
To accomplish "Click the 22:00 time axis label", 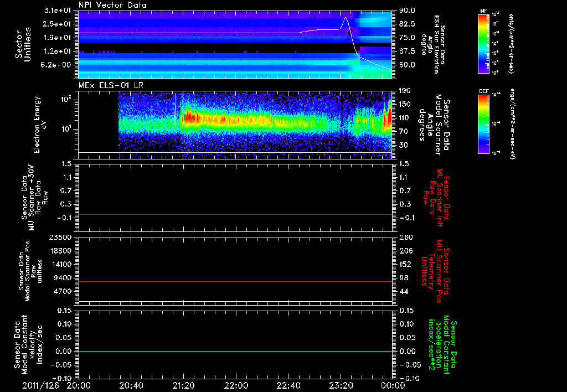I will [236, 385].
